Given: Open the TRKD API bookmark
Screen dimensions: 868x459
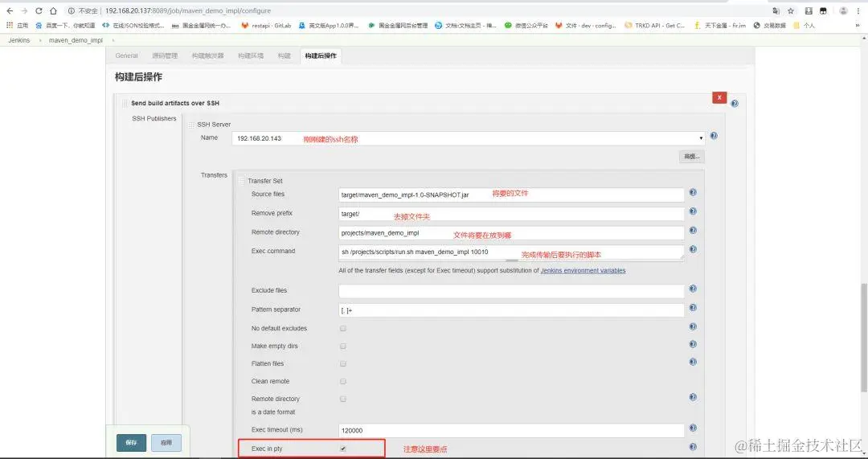Looking at the screenshot, I should point(655,26).
